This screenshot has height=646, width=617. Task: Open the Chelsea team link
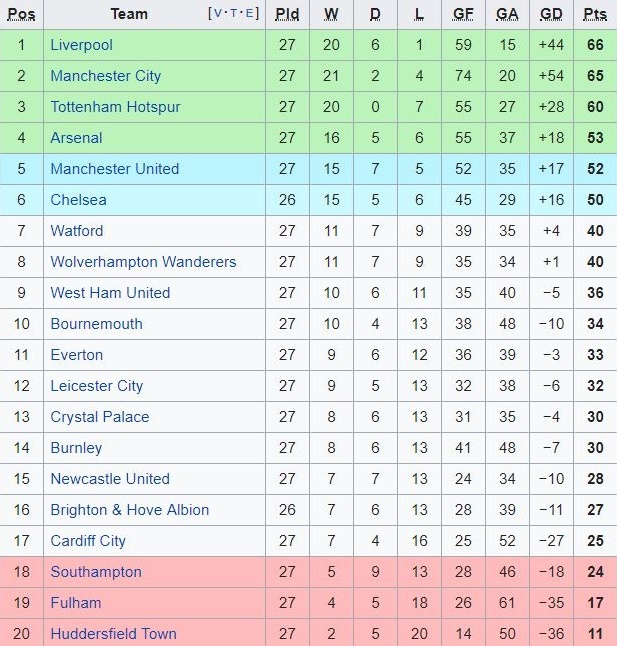(x=78, y=200)
